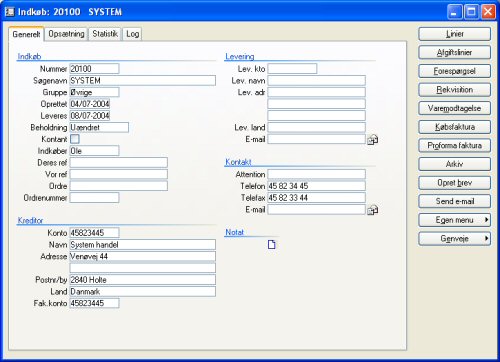Click the Levering section heading
500x362 pixels.
pos(240,56)
